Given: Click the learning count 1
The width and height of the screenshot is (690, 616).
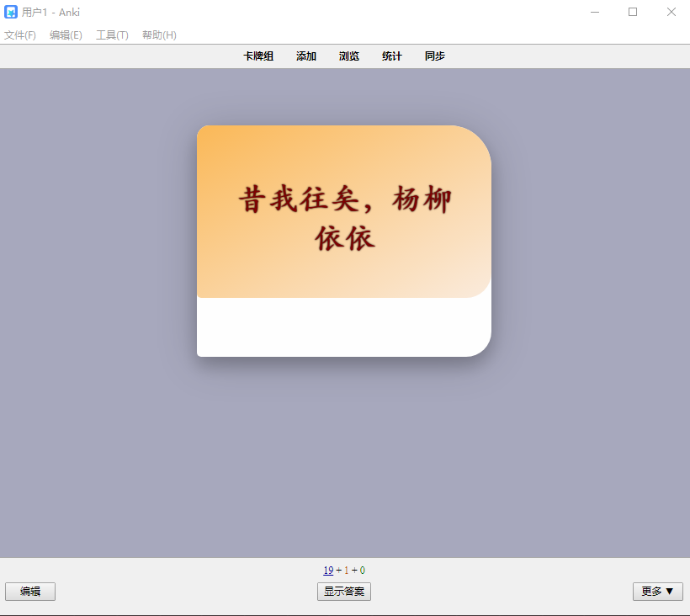Looking at the screenshot, I should 347,571.
